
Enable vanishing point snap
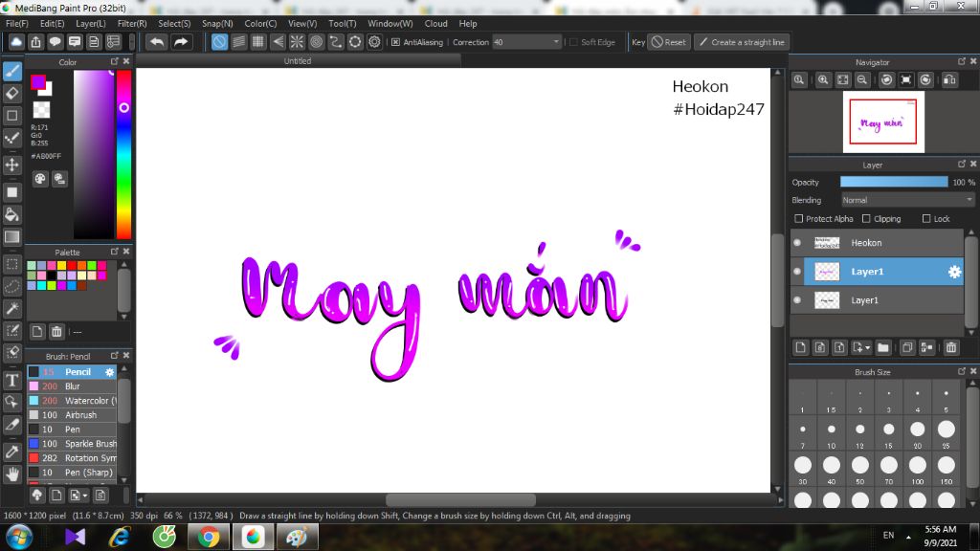[278, 42]
